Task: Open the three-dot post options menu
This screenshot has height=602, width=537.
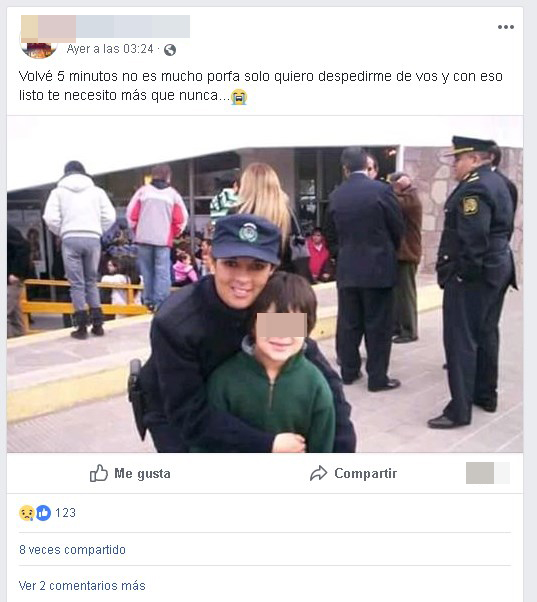Action: (x=506, y=27)
